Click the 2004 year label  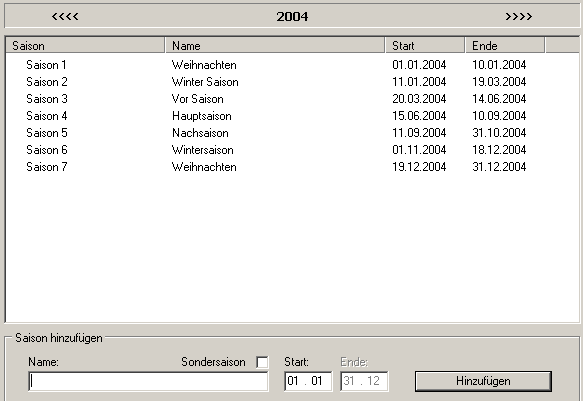pyautogui.click(x=292, y=17)
